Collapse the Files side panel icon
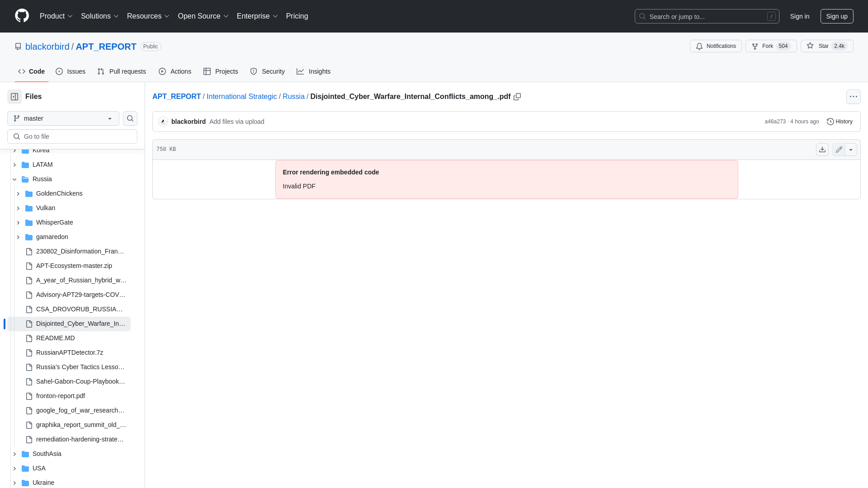Image resolution: width=868 pixels, height=488 pixels. pyautogui.click(x=14, y=97)
